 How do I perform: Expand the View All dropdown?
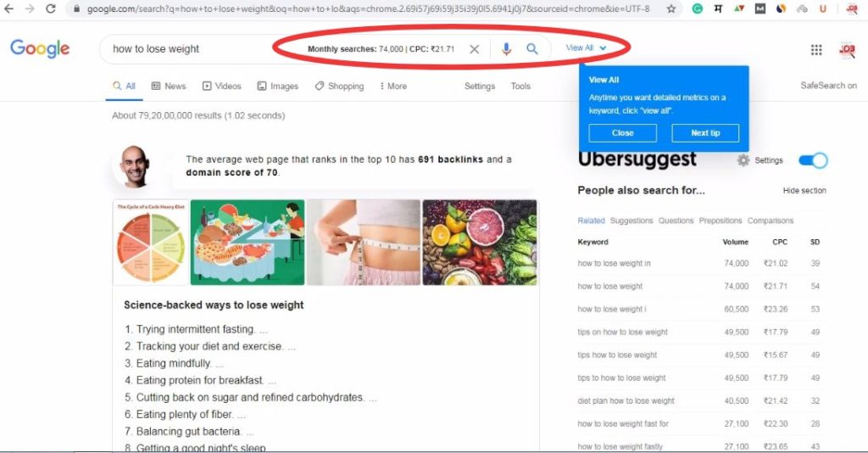coord(586,48)
